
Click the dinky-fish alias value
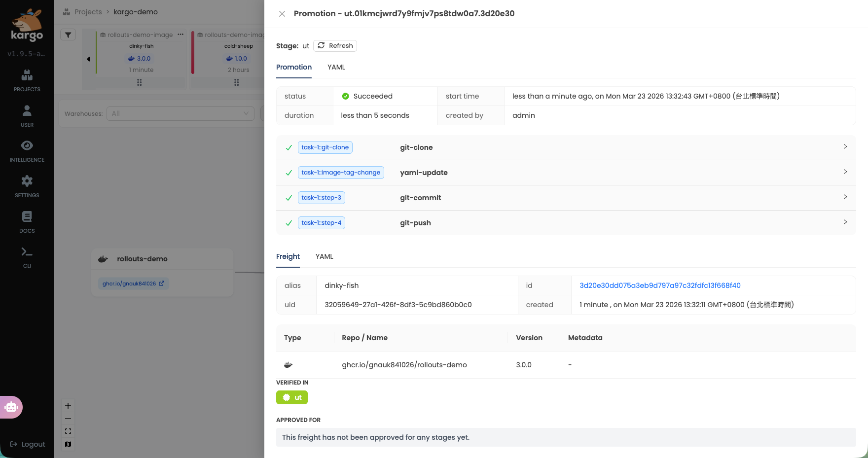coord(342,285)
